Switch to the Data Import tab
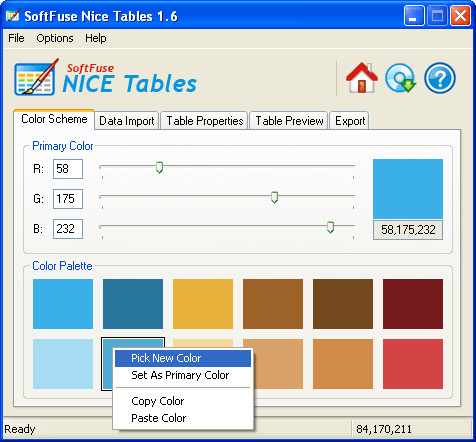The width and height of the screenshot is (476, 442). pos(127,121)
